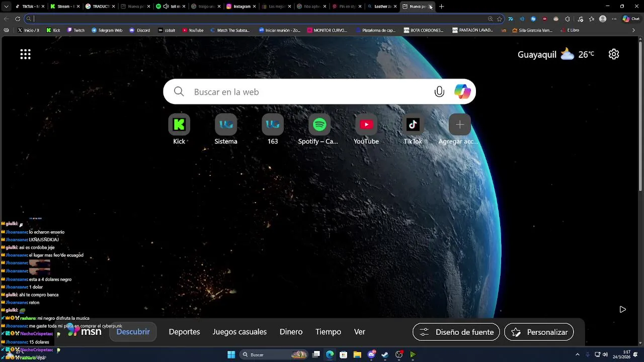Click the Personalizar button

tap(539, 332)
